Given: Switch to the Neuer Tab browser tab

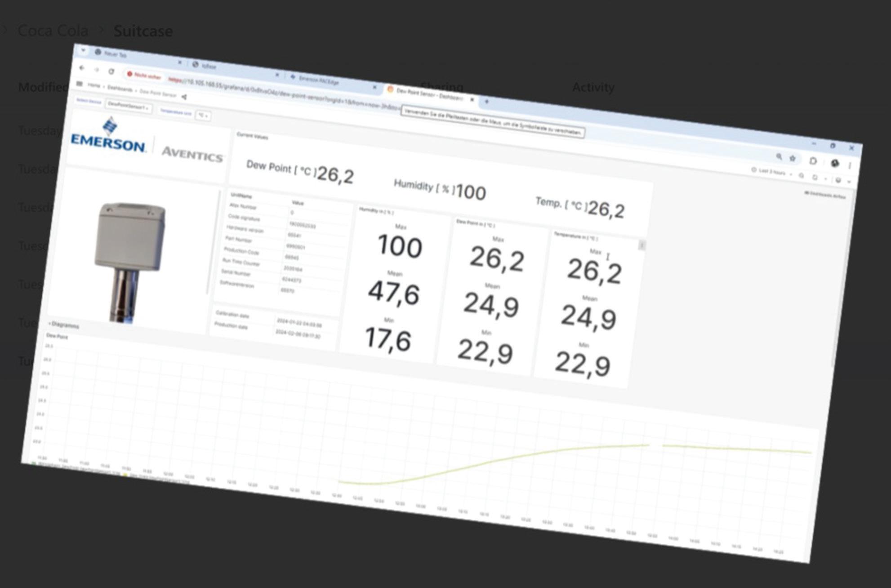Looking at the screenshot, I should click(116, 54).
